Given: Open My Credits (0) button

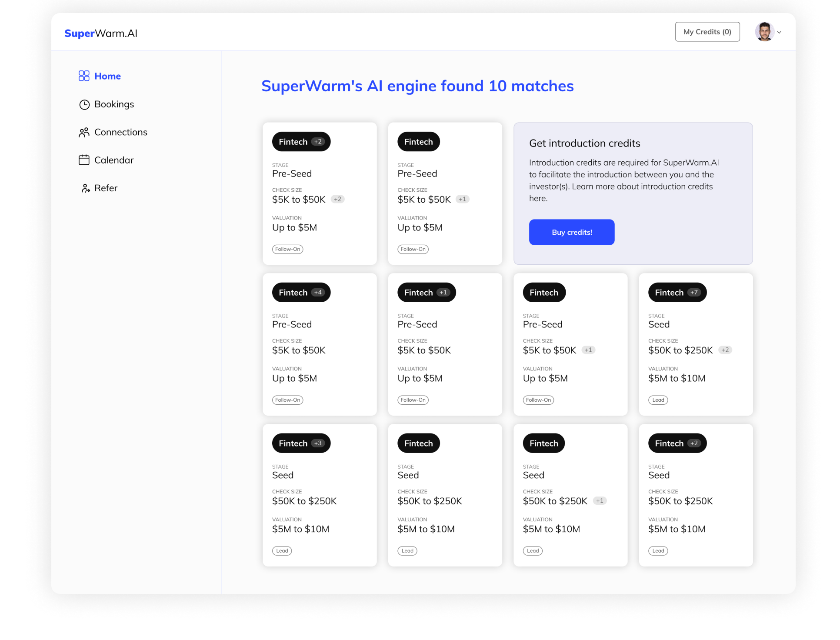Looking at the screenshot, I should [x=707, y=32].
